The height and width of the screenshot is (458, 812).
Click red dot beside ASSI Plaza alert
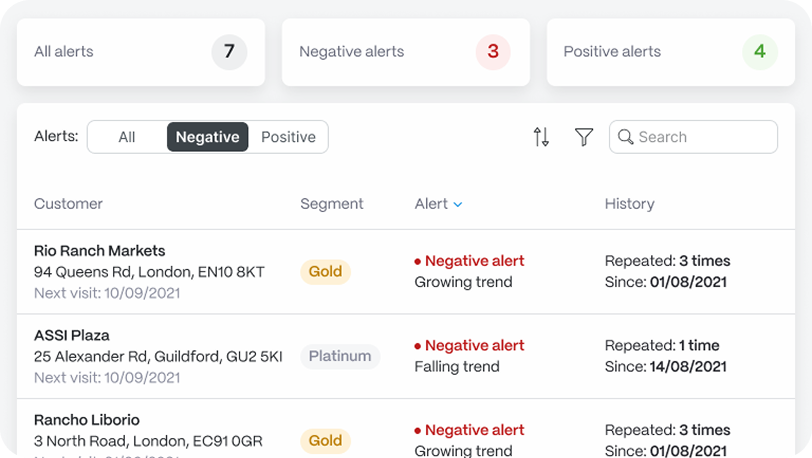tap(417, 346)
